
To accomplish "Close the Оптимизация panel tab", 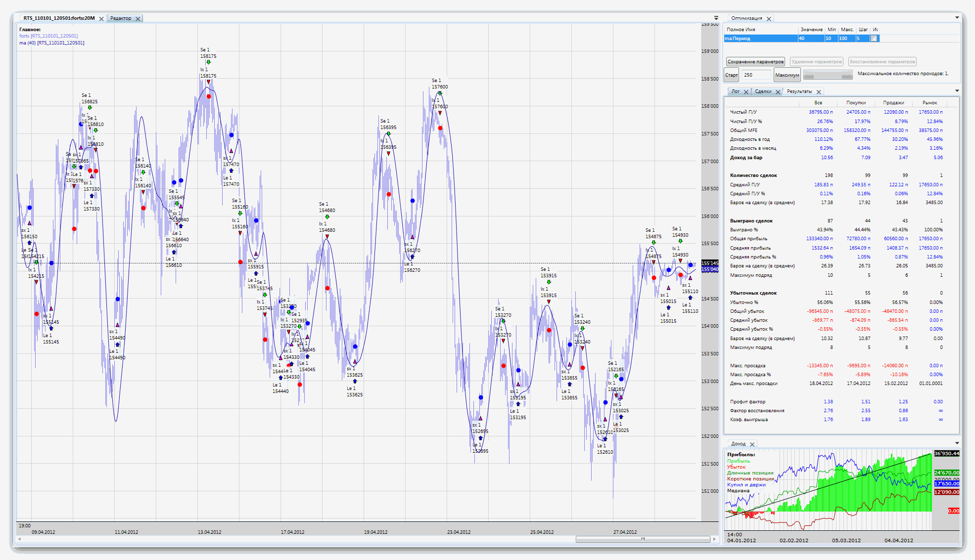I will [x=769, y=19].
